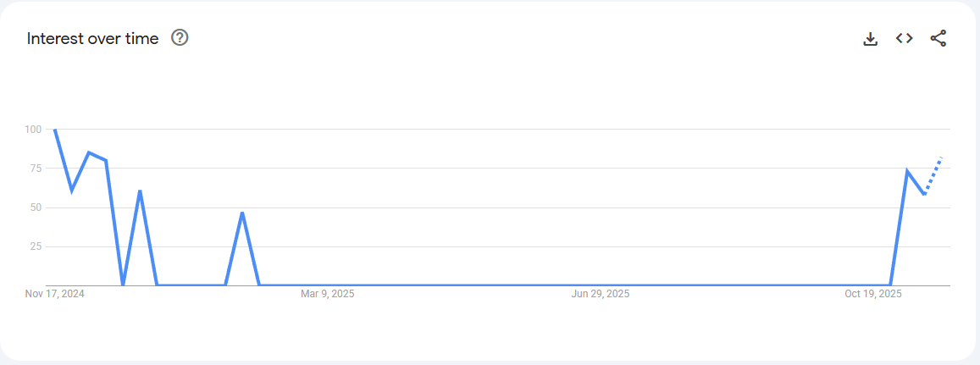Click the data point where the dotted line begins
This screenshot has height=365, width=980.
(x=924, y=194)
